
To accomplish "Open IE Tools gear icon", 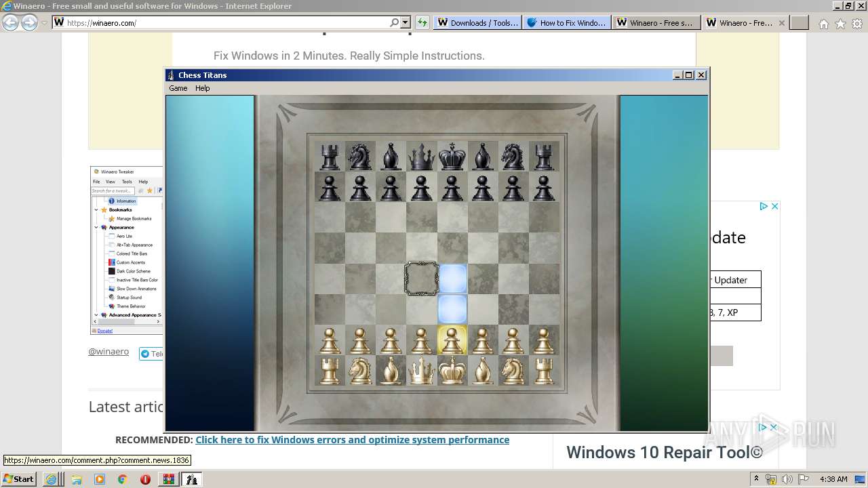I will point(857,24).
